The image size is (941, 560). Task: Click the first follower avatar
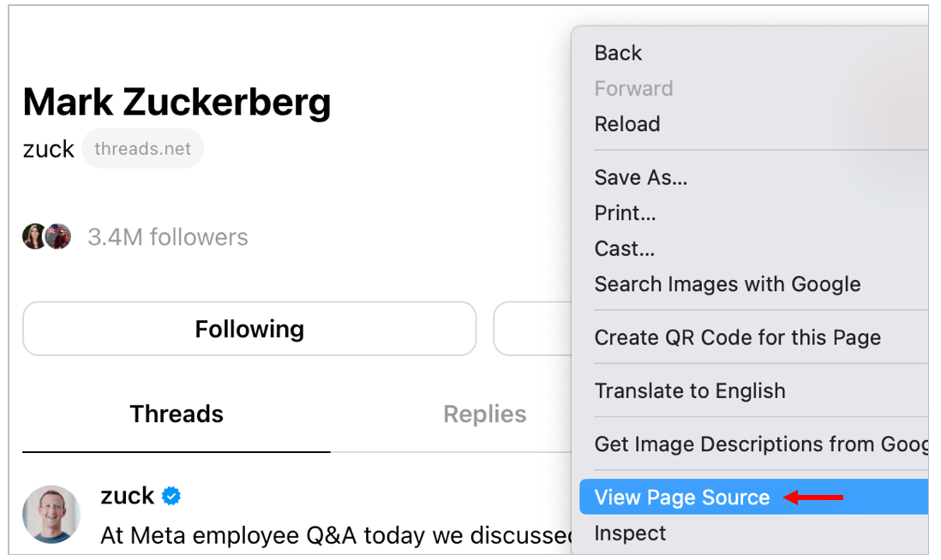(34, 236)
